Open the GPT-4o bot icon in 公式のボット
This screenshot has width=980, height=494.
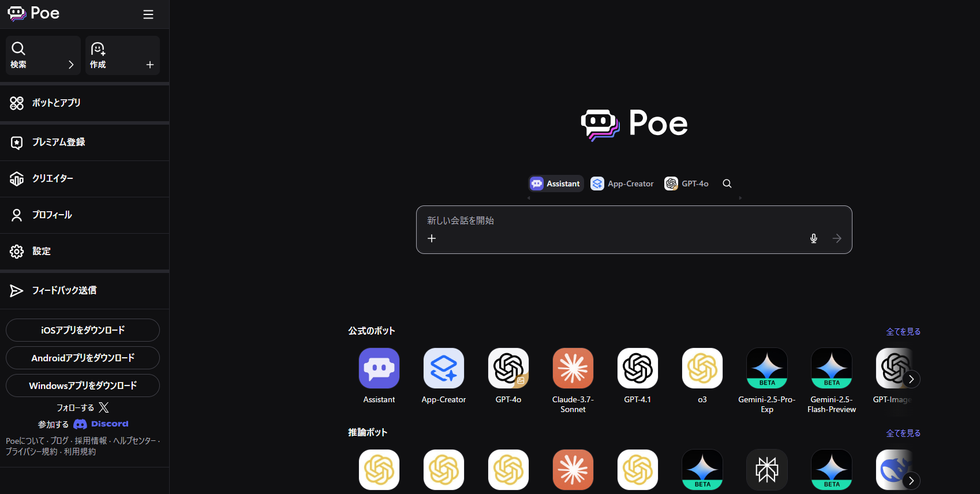(x=508, y=368)
